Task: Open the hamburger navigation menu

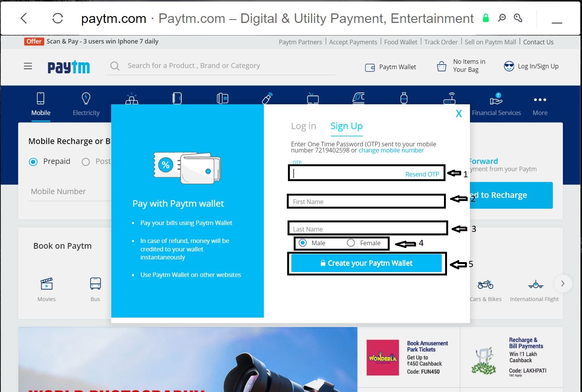Action: [28, 66]
